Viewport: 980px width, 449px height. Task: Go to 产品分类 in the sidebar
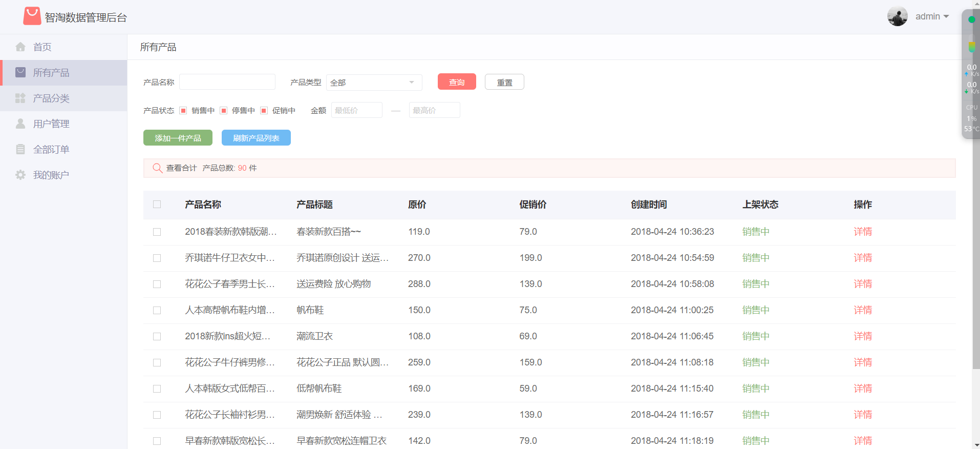(63, 98)
